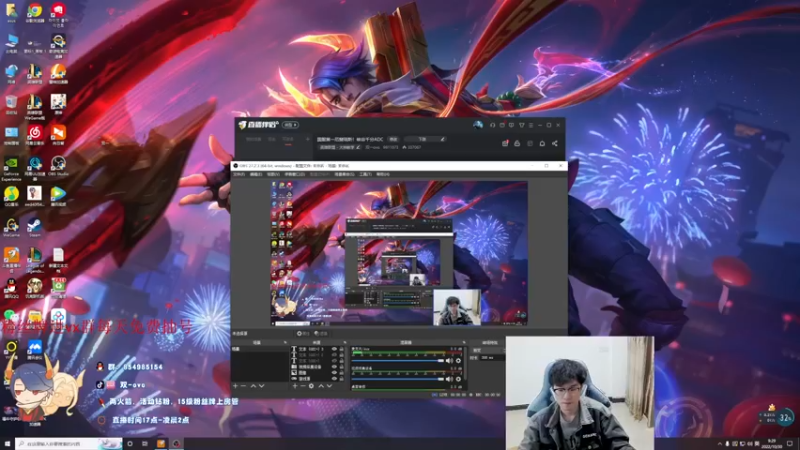This screenshot has width=800, height=450.
Task: Click share icon in 直播伴侣 toolbar
Action: pos(555,143)
